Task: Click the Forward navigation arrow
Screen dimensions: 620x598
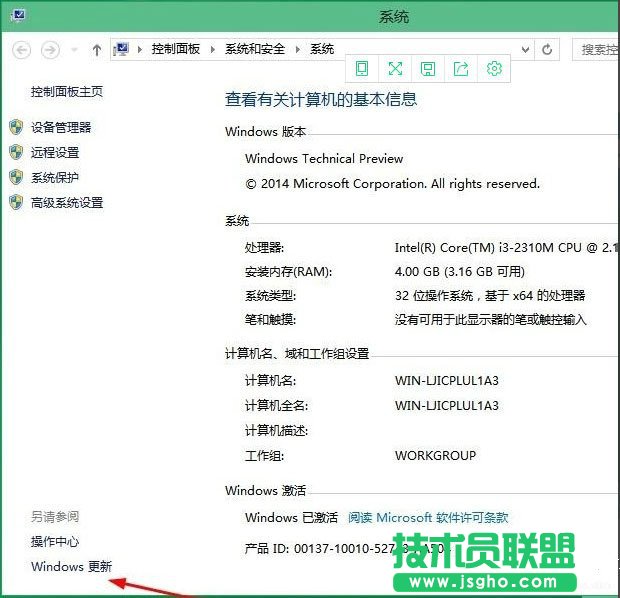Action: click(x=51, y=50)
